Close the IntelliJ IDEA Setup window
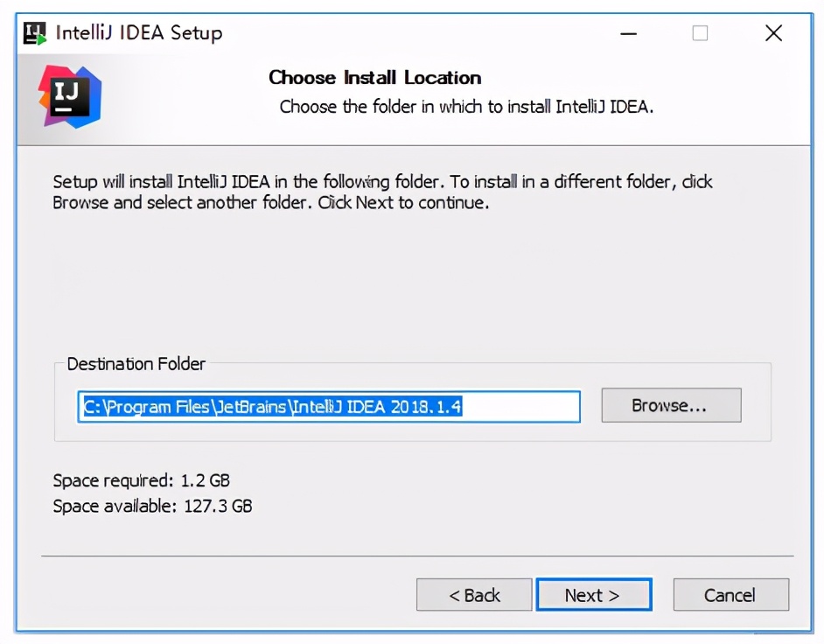This screenshot has width=824, height=644. (x=773, y=33)
